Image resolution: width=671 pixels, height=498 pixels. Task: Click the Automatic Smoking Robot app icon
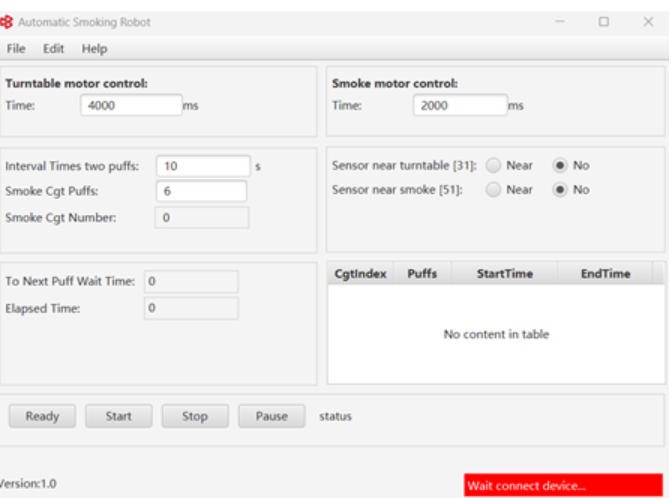tap(6, 22)
